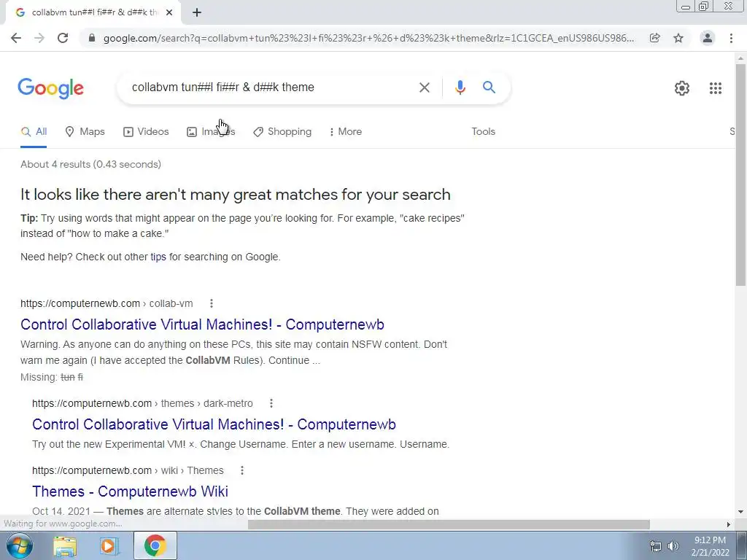Open the Google apps grid icon
The height and width of the screenshot is (560, 747).
[715, 88]
